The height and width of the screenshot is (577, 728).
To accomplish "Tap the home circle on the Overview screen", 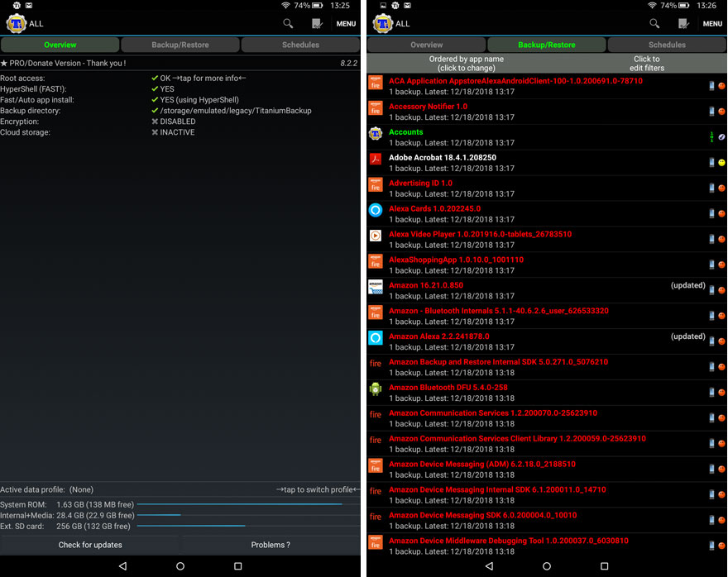I will [180, 566].
